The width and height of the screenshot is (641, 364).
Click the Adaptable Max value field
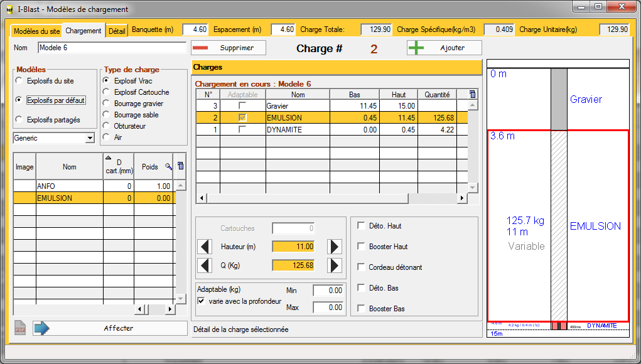click(328, 308)
